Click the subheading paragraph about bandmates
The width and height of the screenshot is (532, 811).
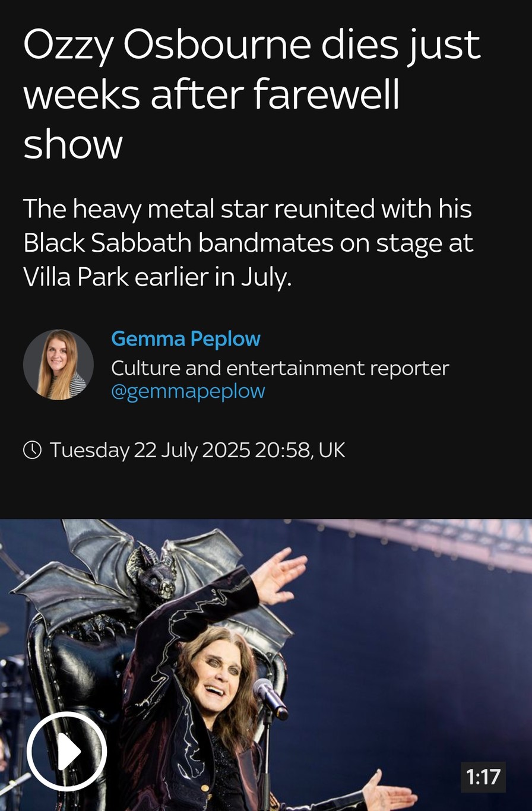click(x=248, y=243)
